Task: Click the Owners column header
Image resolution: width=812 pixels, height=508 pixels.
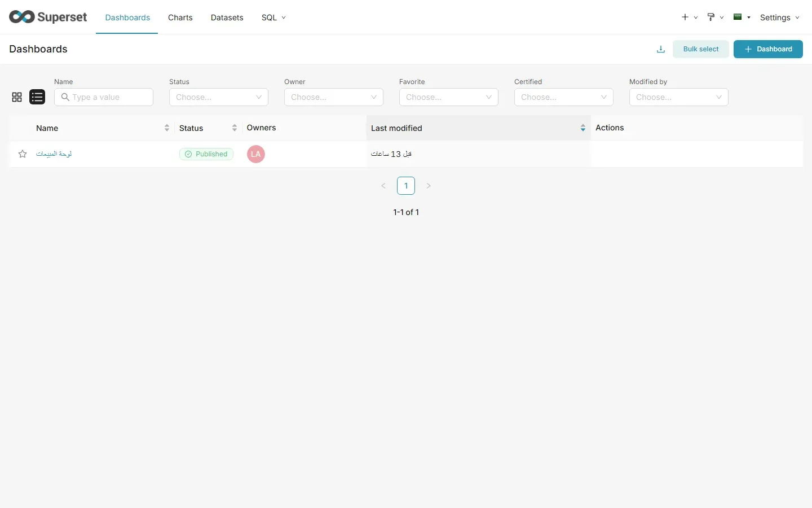Action: [262, 128]
